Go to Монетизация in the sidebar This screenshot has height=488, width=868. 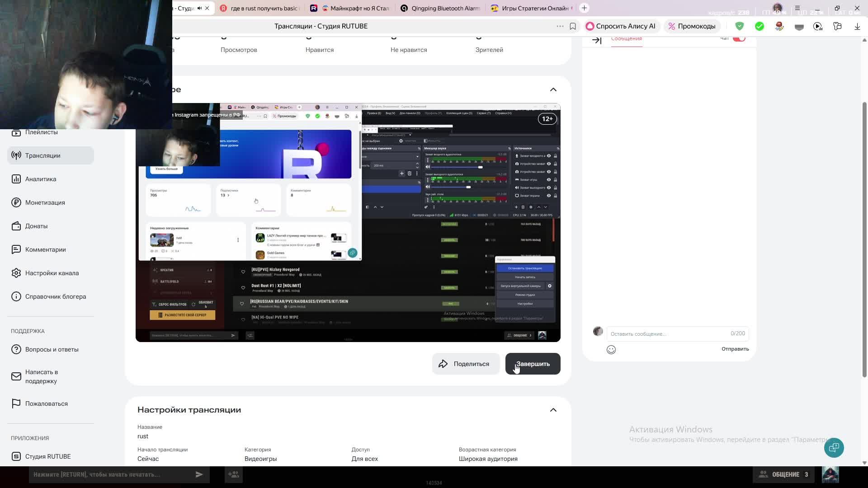pos(51,202)
